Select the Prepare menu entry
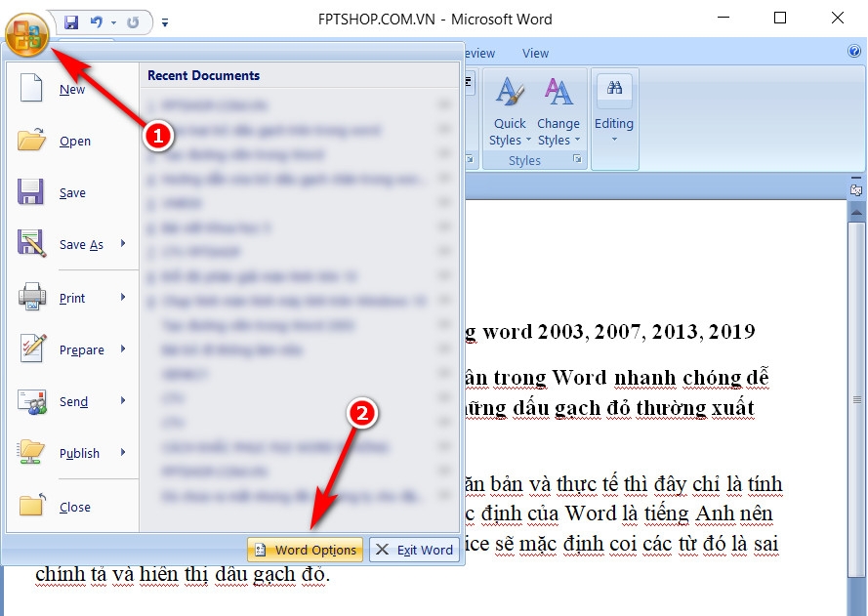Image resolution: width=868 pixels, height=616 pixels. (81, 350)
